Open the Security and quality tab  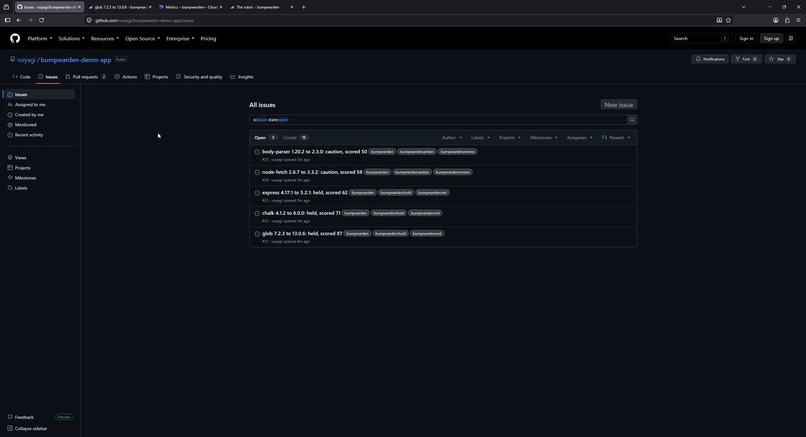point(199,77)
